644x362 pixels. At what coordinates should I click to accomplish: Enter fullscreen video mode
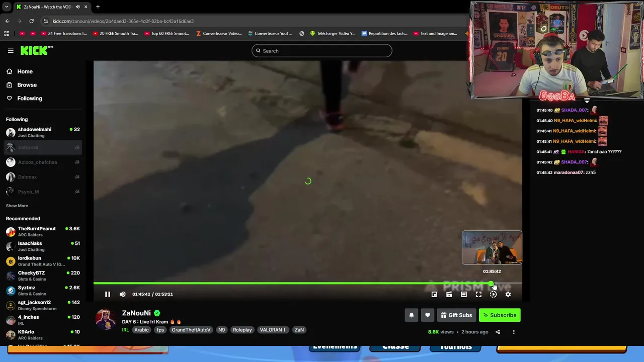[478, 294]
